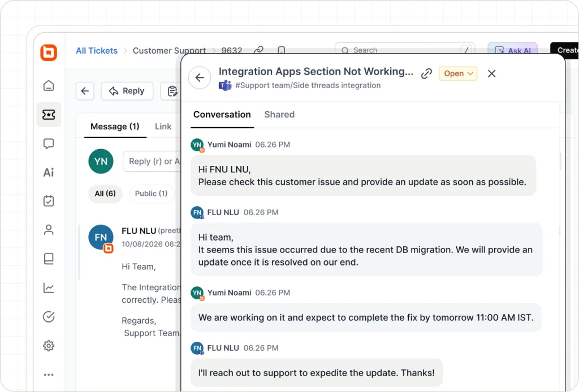Copy ticket link icon beside 9632

click(x=259, y=50)
